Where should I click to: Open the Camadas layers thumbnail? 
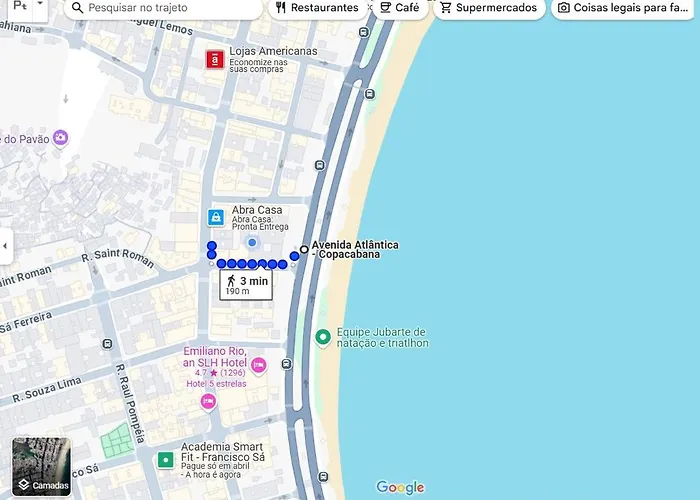pos(41,467)
